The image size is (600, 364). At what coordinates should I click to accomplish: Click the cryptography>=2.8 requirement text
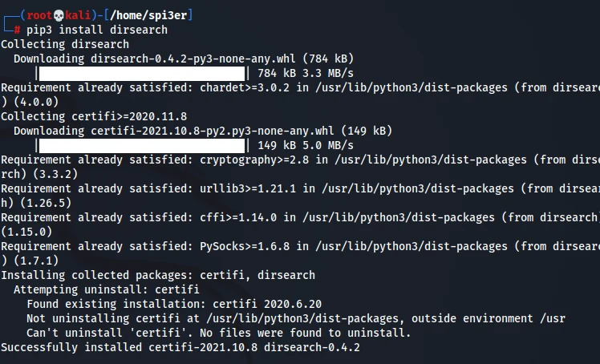tap(256, 160)
